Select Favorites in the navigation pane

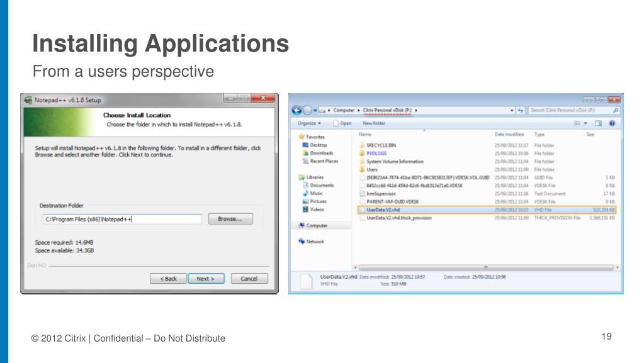pos(312,137)
